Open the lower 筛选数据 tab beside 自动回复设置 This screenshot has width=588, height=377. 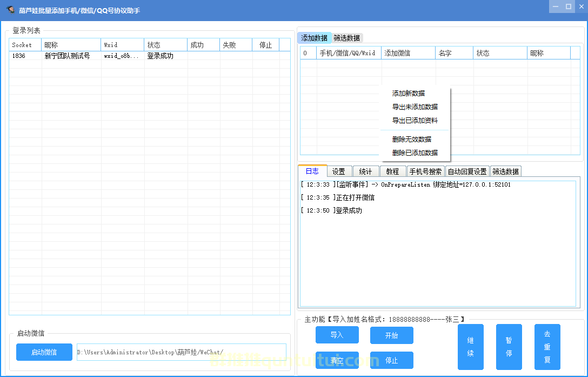[x=505, y=171]
